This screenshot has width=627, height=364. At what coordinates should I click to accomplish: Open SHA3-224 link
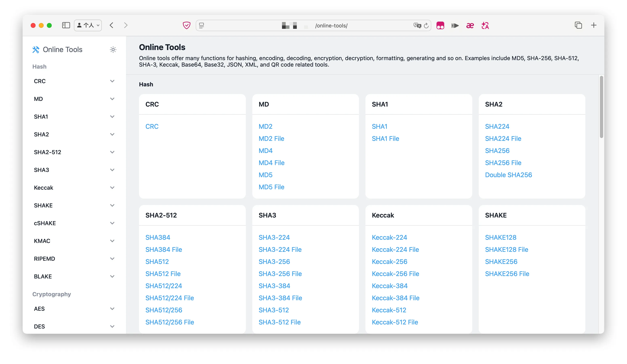tap(274, 237)
